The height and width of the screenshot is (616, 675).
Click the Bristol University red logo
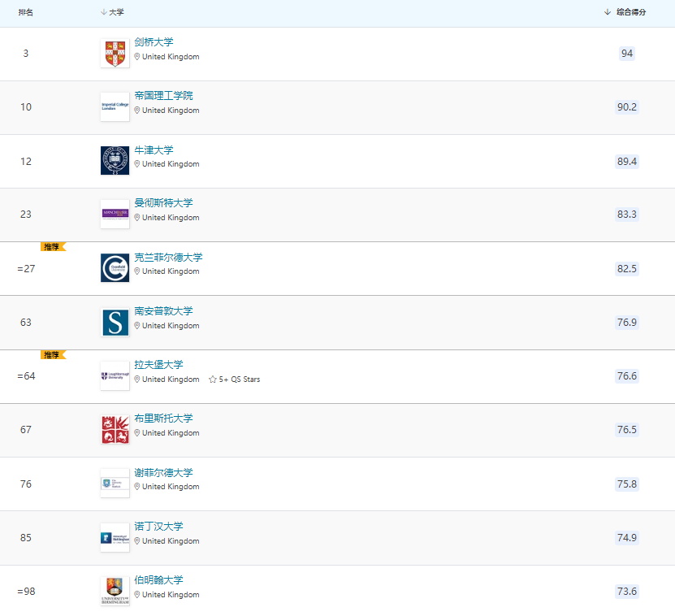pos(115,430)
